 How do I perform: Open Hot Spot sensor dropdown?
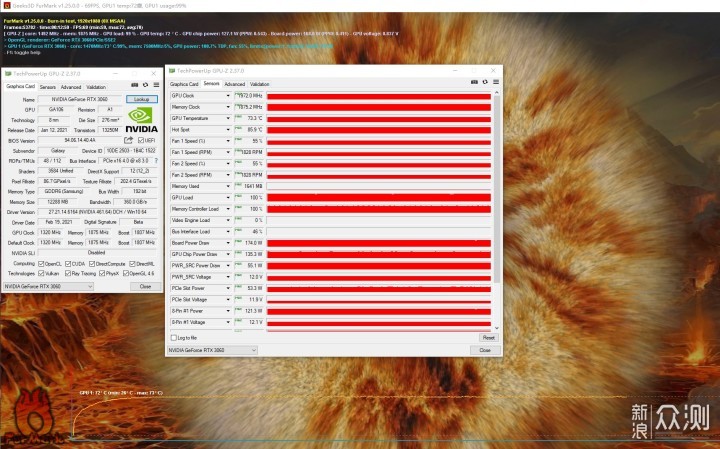(228, 129)
